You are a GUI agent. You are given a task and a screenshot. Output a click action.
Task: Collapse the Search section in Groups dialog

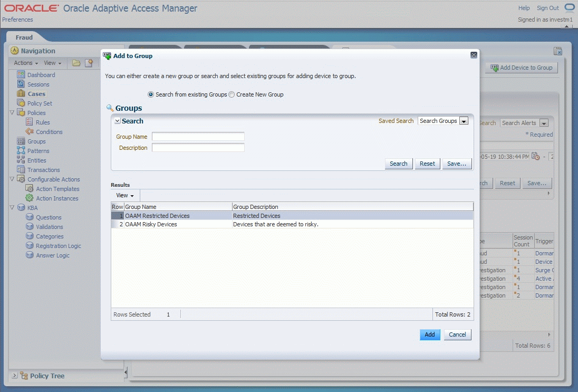tap(118, 121)
